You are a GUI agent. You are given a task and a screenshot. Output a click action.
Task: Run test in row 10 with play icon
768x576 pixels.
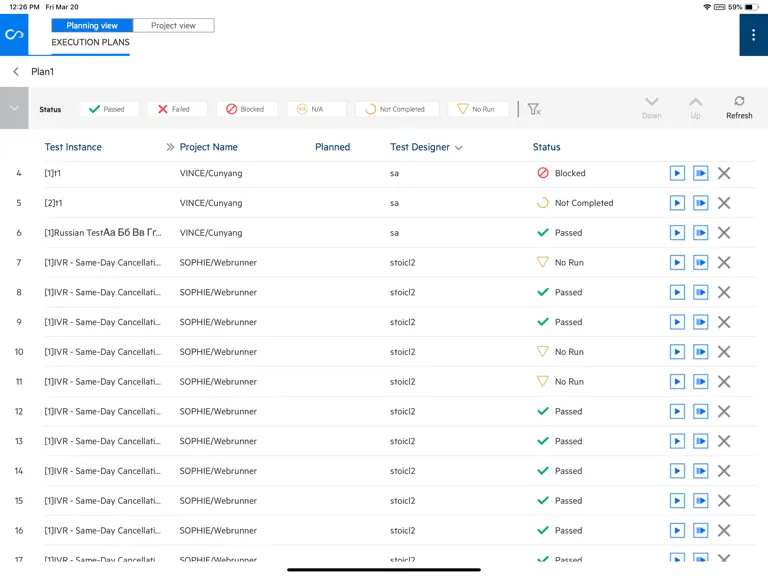click(677, 352)
